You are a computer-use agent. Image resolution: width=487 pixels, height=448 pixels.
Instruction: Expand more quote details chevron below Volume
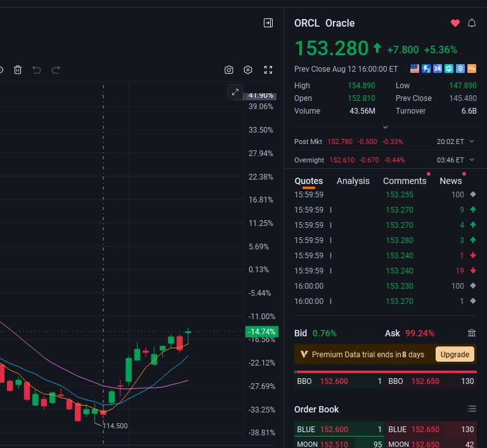[386, 127]
